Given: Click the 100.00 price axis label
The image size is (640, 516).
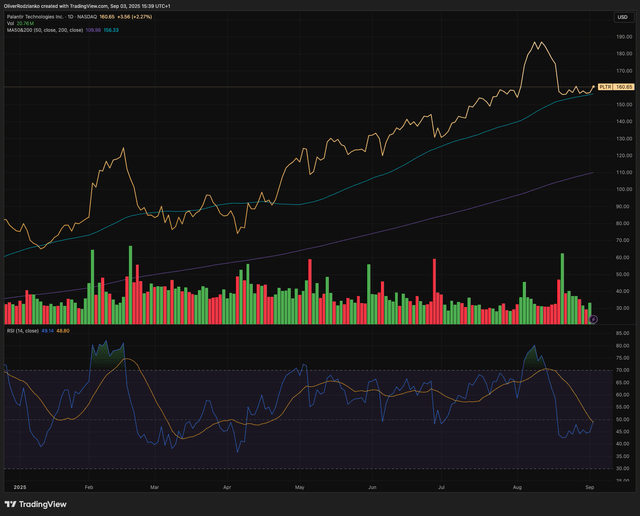Looking at the screenshot, I should point(624,189).
